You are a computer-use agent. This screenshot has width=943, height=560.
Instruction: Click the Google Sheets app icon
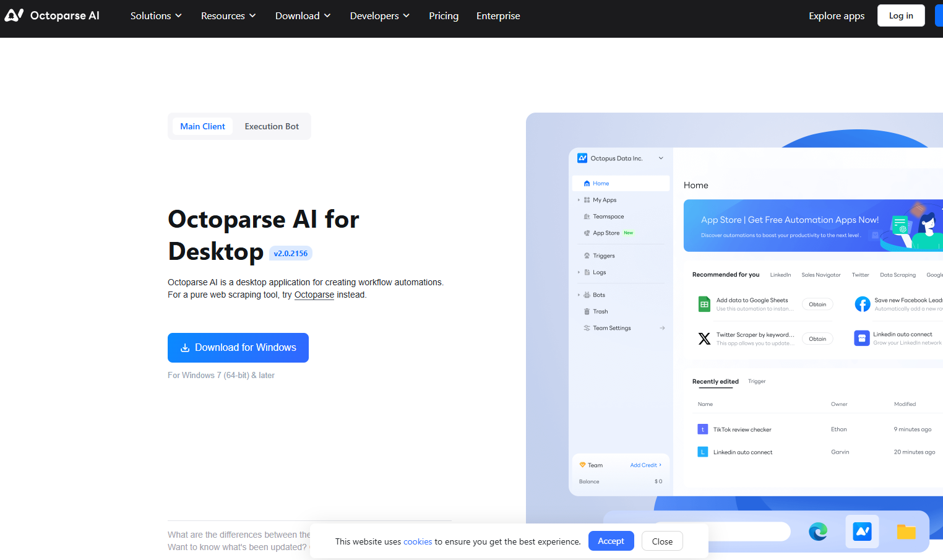coord(704,304)
